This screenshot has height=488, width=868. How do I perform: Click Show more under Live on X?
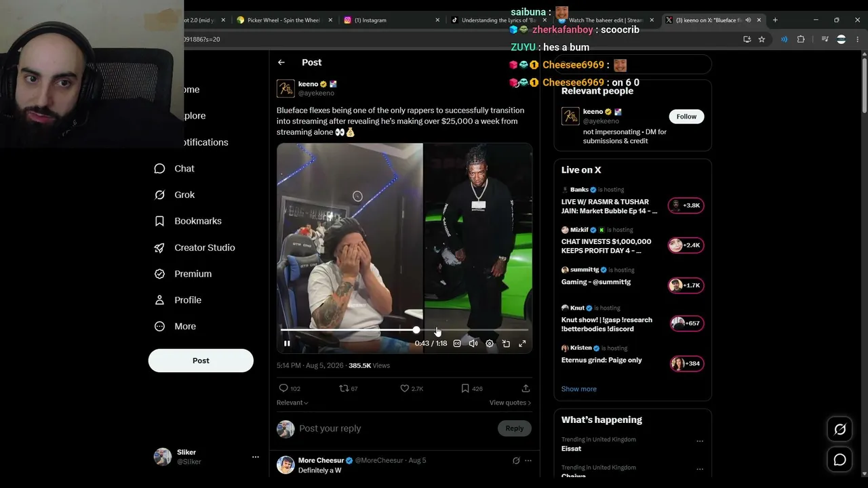(579, 389)
